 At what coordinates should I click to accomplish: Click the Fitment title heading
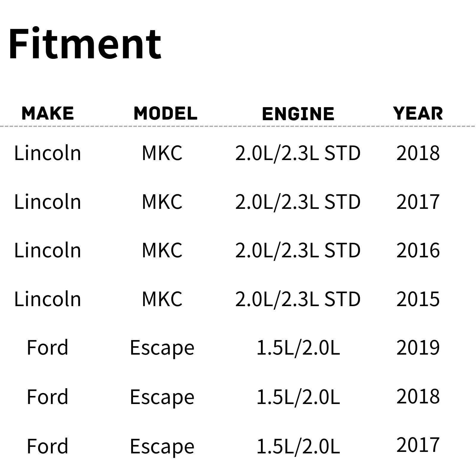coord(85,44)
